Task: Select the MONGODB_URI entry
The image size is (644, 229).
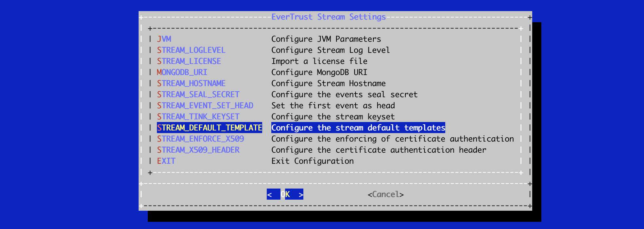Action: tap(182, 72)
